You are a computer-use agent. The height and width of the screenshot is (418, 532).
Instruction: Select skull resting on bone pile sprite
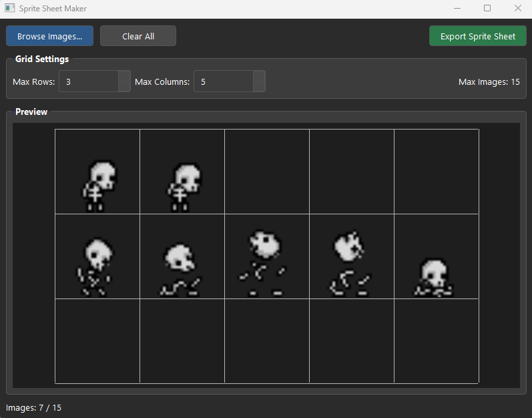point(434,278)
